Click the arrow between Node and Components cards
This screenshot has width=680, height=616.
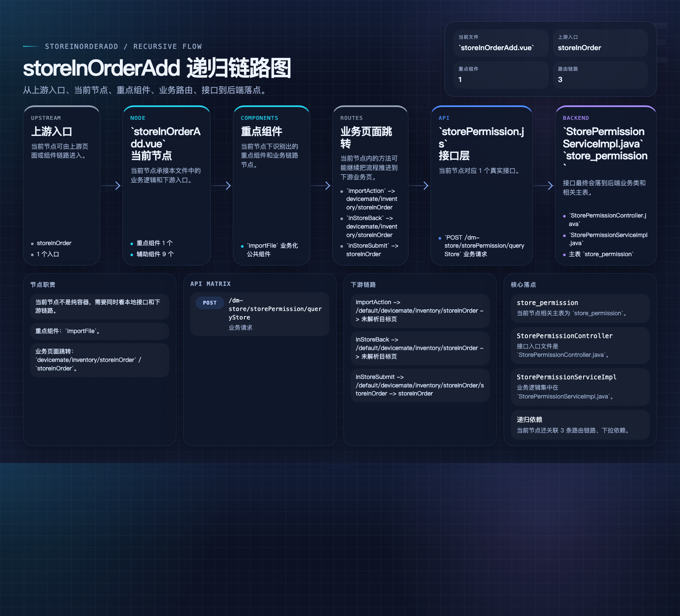point(222,186)
